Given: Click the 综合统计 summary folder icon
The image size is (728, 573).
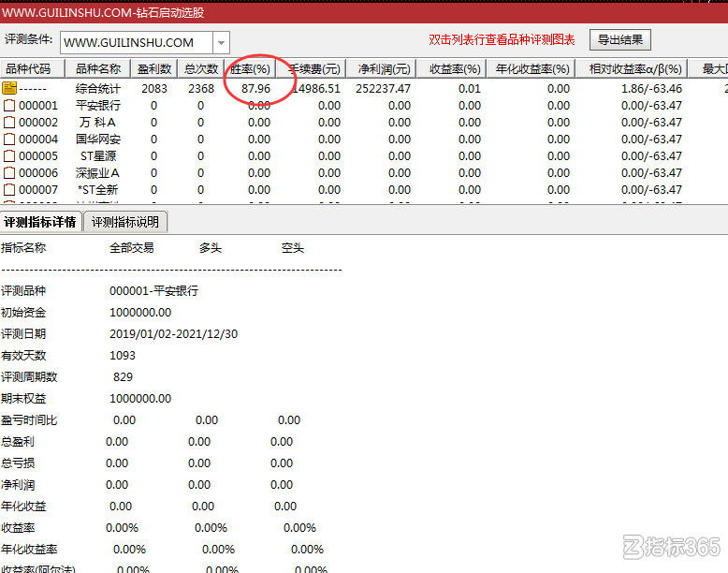Looking at the screenshot, I should [x=8, y=88].
